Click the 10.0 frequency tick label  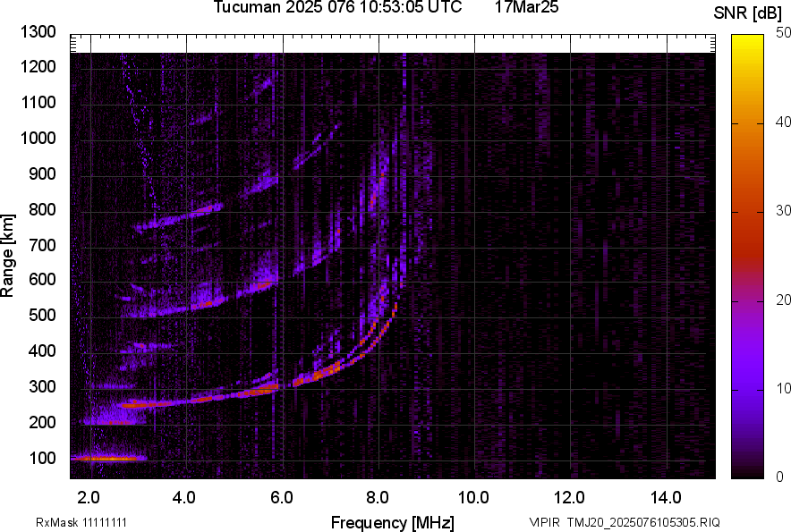click(x=472, y=496)
